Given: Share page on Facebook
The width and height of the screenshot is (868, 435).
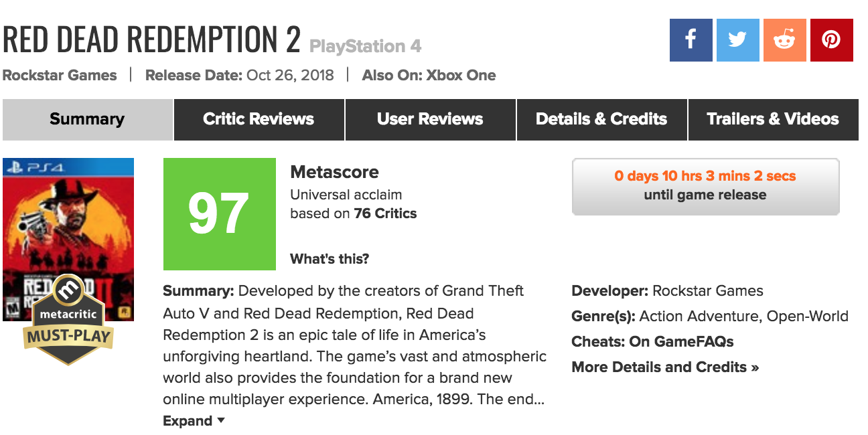Looking at the screenshot, I should pos(691,40).
